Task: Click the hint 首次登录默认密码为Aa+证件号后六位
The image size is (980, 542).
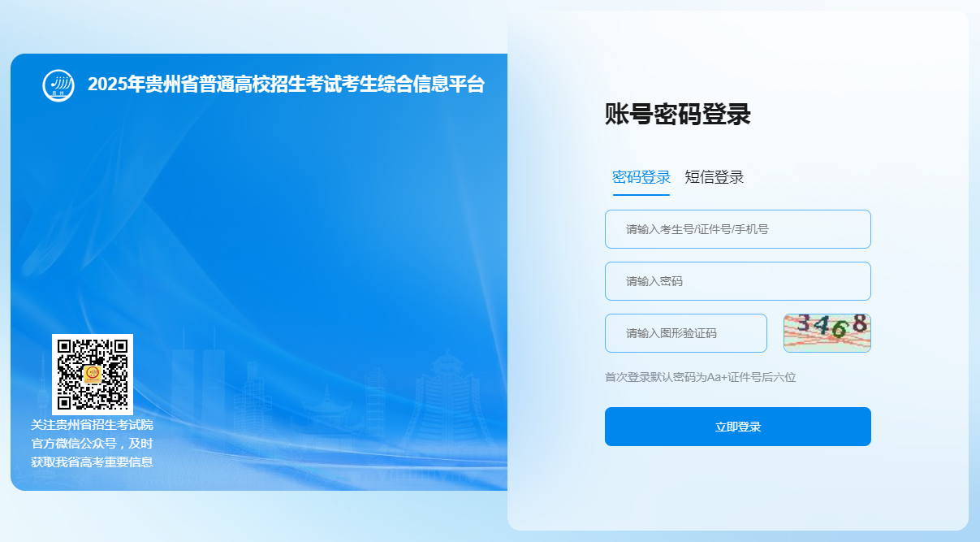Action: 700,377
